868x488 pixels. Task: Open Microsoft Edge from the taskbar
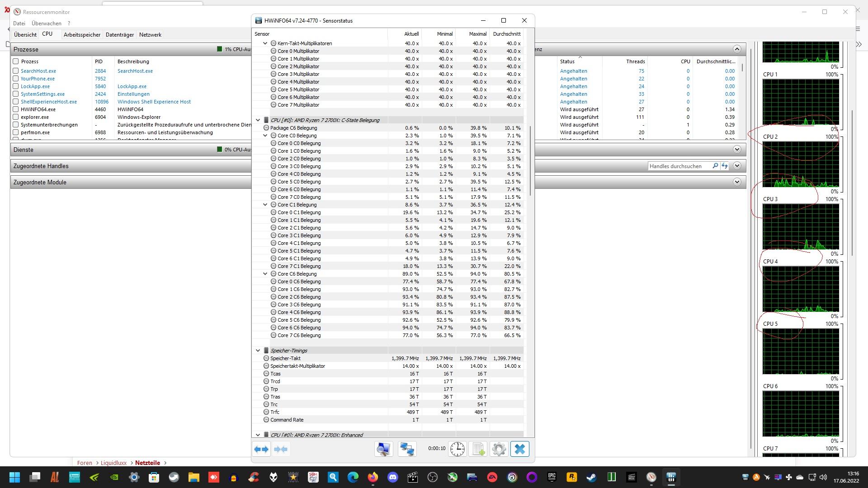tap(353, 477)
